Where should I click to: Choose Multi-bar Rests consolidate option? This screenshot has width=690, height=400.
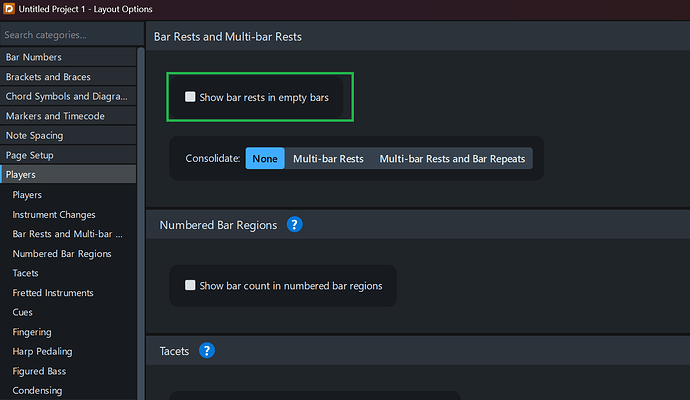point(328,158)
